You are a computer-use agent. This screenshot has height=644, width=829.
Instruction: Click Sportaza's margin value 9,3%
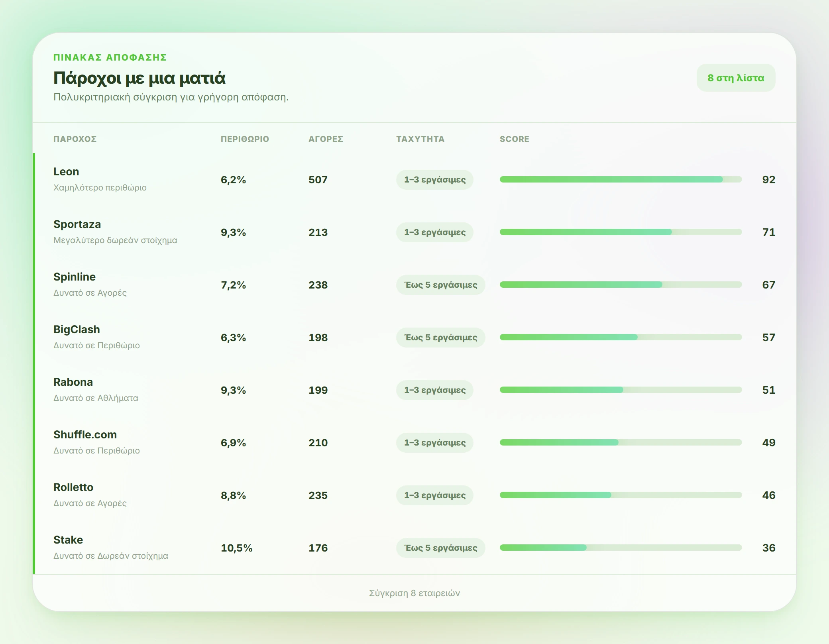233,232
